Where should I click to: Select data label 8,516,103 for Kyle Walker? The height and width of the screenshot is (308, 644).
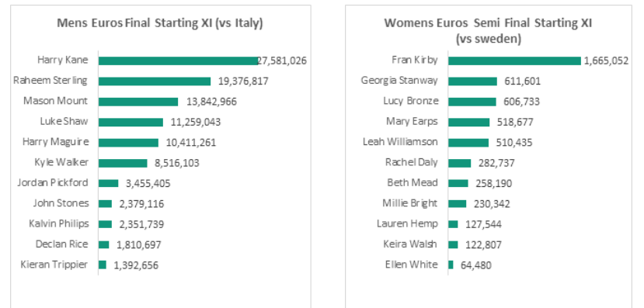pyautogui.click(x=177, y=163)
